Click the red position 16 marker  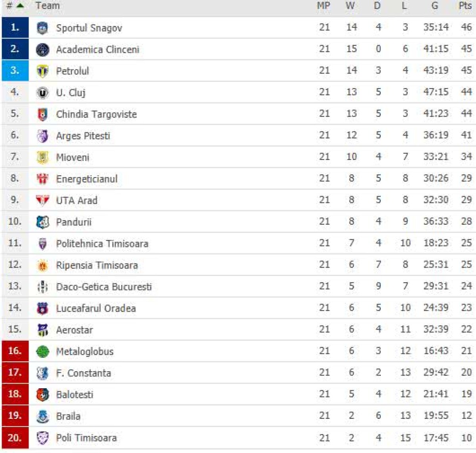(x=15, y=351)
